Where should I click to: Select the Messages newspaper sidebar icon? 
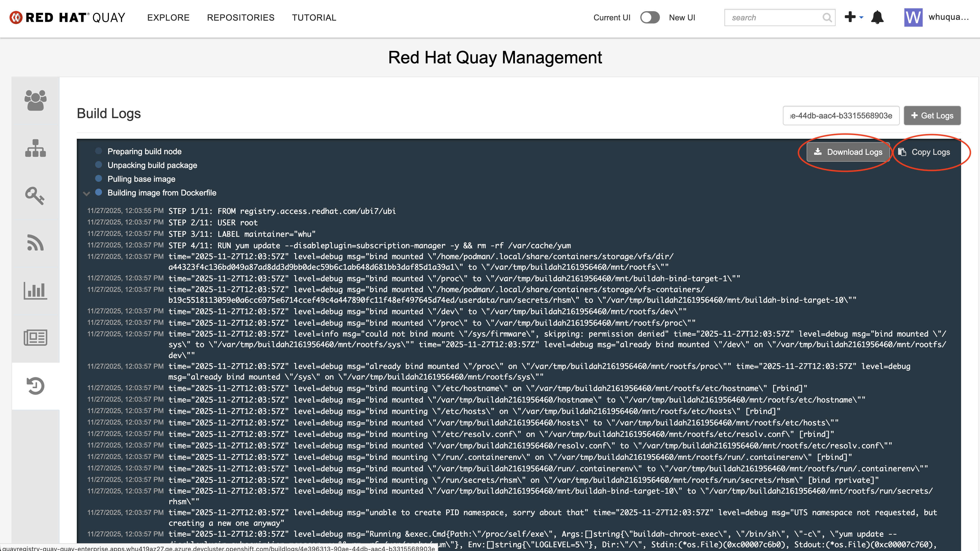coord(35,337)
